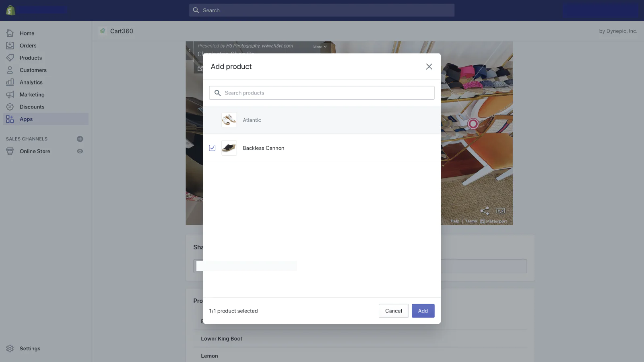Click the Cart360 app title

(x=122, y=31)
